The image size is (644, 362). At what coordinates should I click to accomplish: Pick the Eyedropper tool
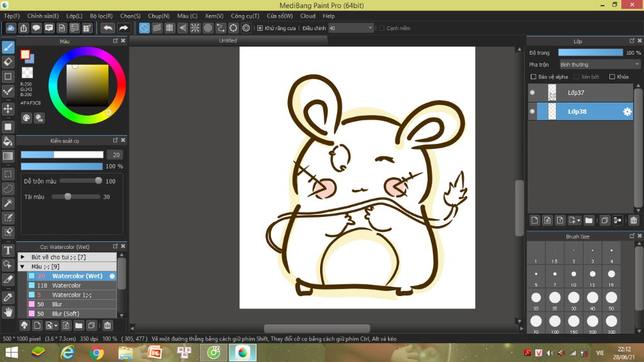point(8,297)
